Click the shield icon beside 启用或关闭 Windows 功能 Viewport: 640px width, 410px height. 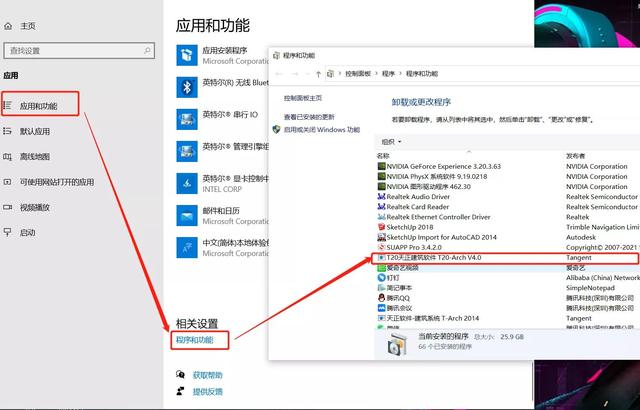276,130
